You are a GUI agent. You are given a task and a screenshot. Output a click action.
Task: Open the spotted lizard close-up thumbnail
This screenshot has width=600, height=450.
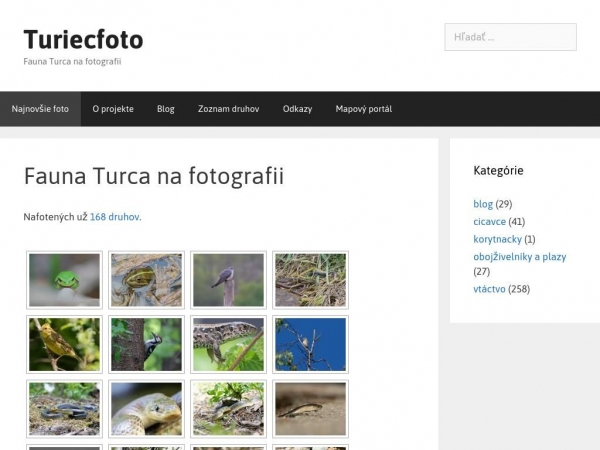(228, 344)
